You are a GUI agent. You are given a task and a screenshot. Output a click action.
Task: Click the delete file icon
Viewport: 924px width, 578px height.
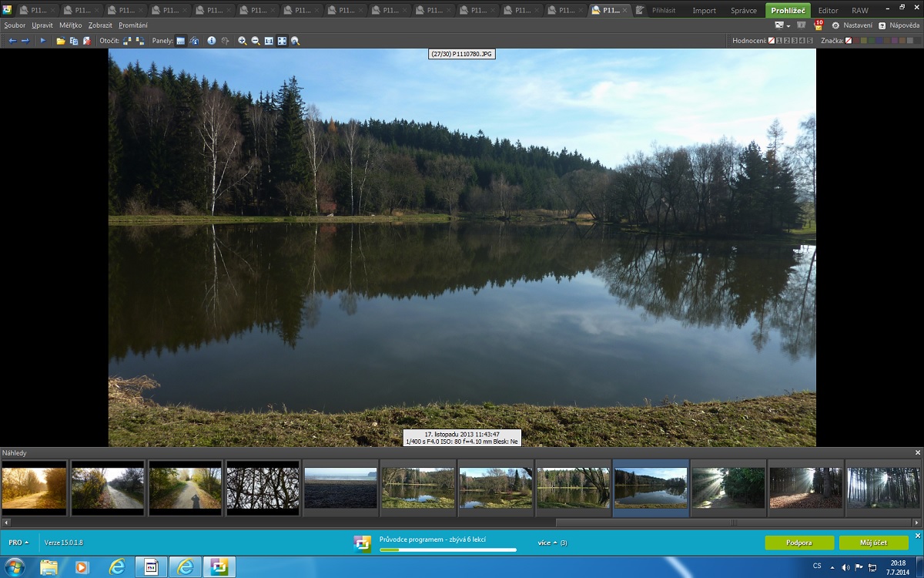pos(87,41)
